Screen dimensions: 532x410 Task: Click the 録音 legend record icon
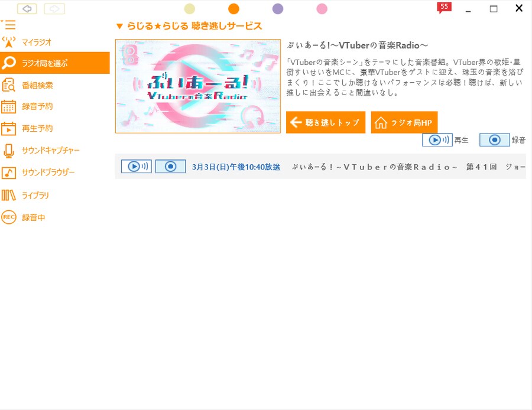point(494,139)
